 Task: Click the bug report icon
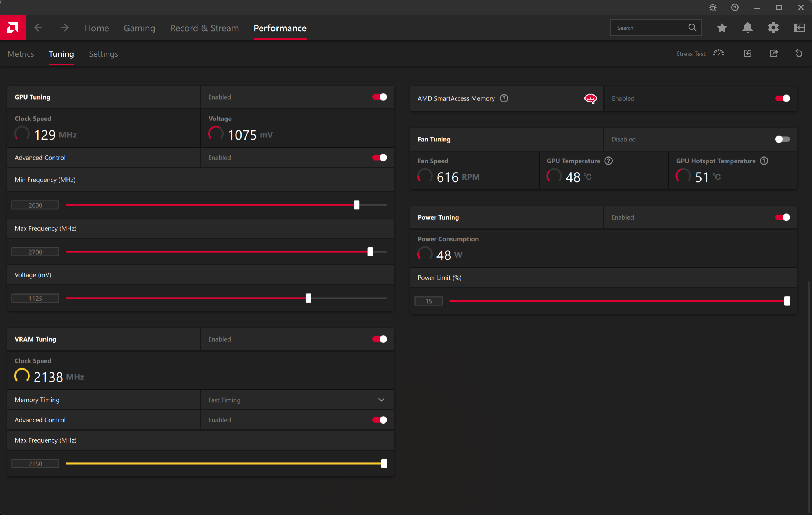coord(713,7)
